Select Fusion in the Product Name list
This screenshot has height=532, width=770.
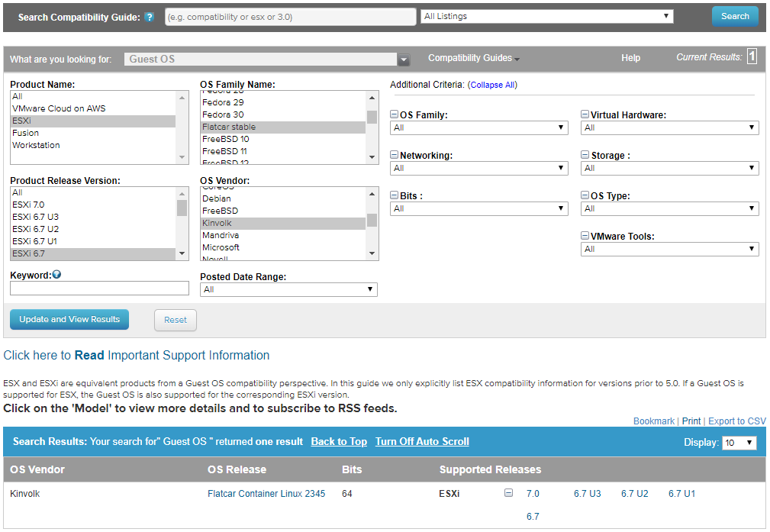[26, 133]
